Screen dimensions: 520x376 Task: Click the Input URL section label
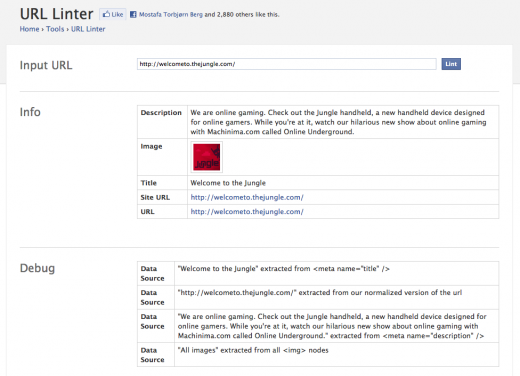coord(46,65)
